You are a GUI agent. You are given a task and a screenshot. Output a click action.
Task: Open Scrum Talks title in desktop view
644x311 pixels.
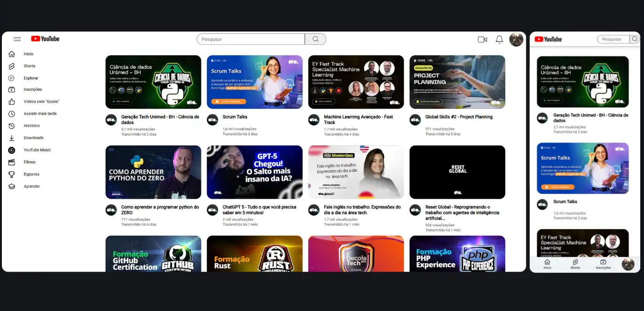(x=235, y=117)
